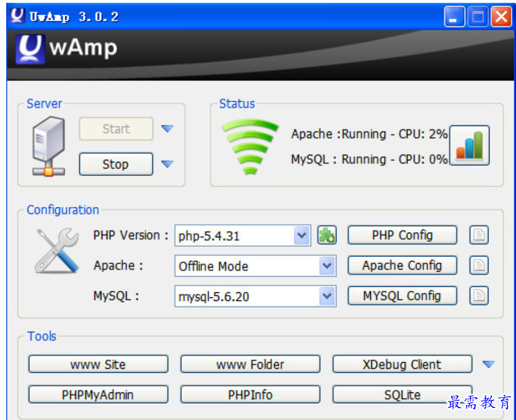Click the green wifi status signal icon

250,146
